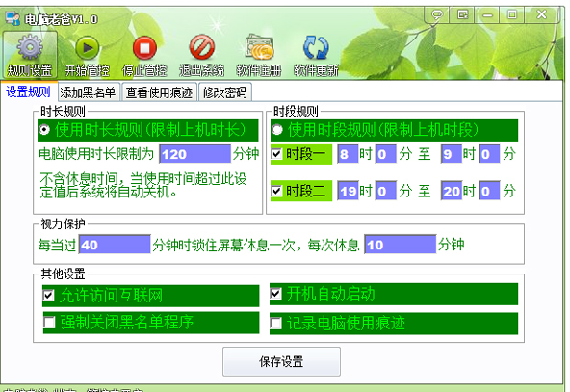Uncheck 允许访问互联网 checkbox
The width and height of the screenshot is (570, 392).
49,295
